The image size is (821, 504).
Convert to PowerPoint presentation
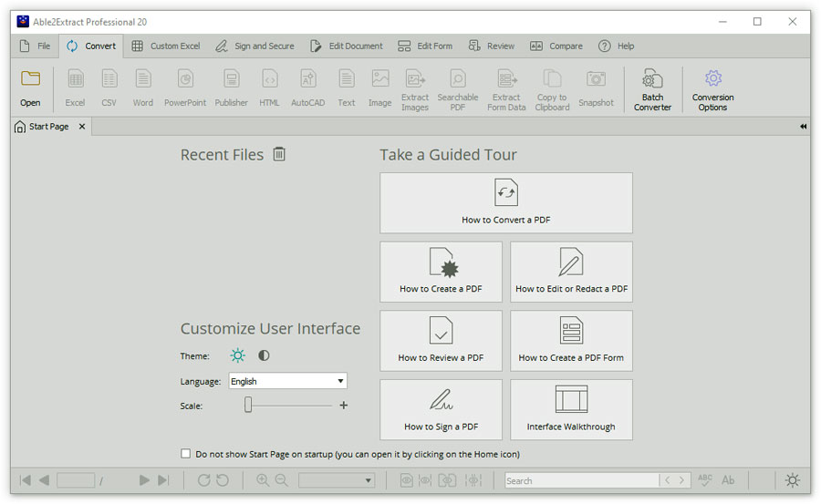click(185, 87)
